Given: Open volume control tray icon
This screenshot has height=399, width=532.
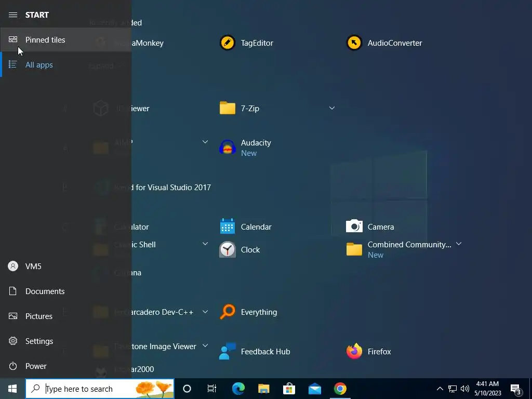Looking at the screenshot, I should [x=465, y=389].
